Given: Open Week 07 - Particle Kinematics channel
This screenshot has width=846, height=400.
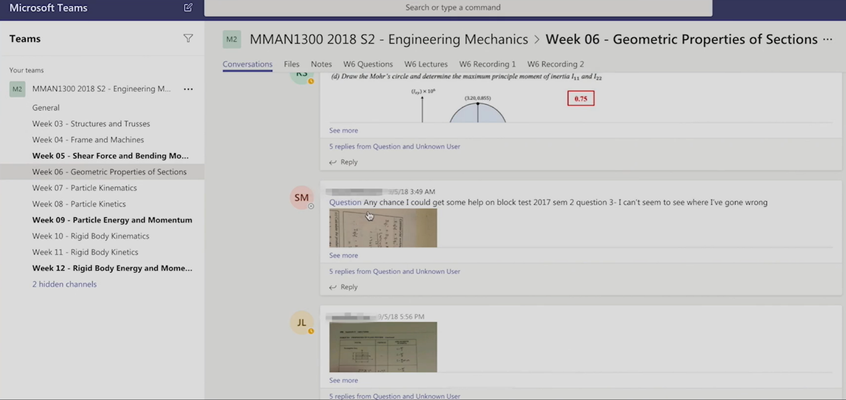Looking at the screenshot, I should tap(102, 188).
